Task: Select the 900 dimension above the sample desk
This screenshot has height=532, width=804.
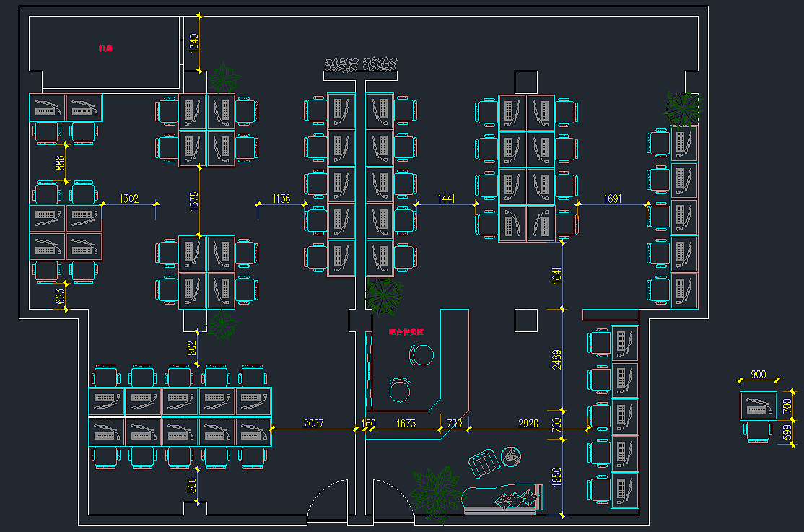Action: 759,375
